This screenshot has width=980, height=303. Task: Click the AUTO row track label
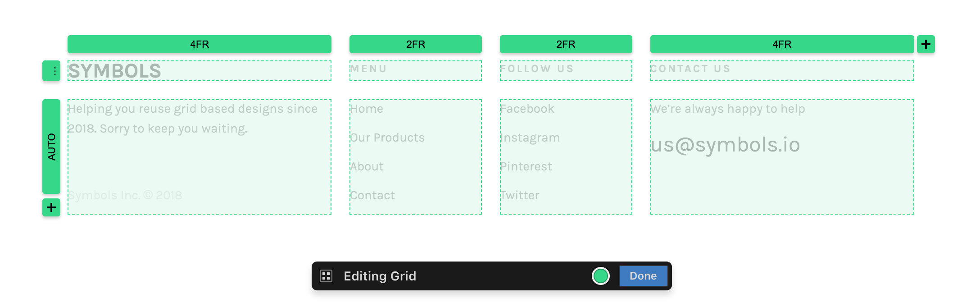pyautogui.click(x=51, y=145)
